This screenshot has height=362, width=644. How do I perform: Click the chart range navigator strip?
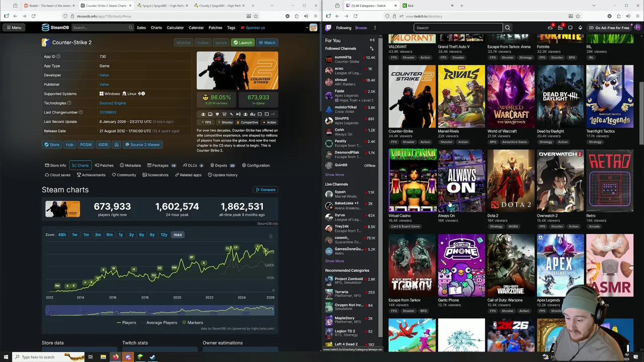(160, 311)
